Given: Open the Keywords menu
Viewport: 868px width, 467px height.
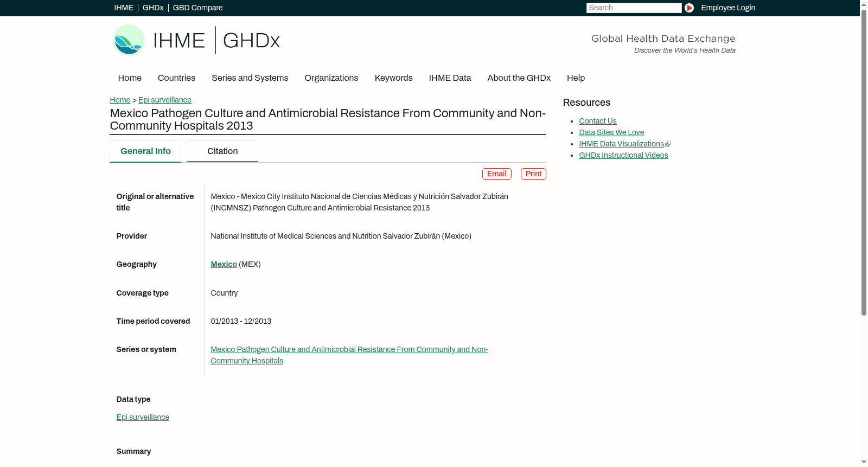Looking at the screenshot, I should pos(393,78).
